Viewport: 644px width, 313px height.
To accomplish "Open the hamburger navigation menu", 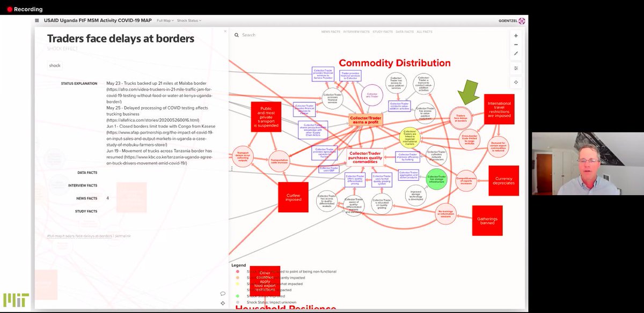I will click(36, 20).
